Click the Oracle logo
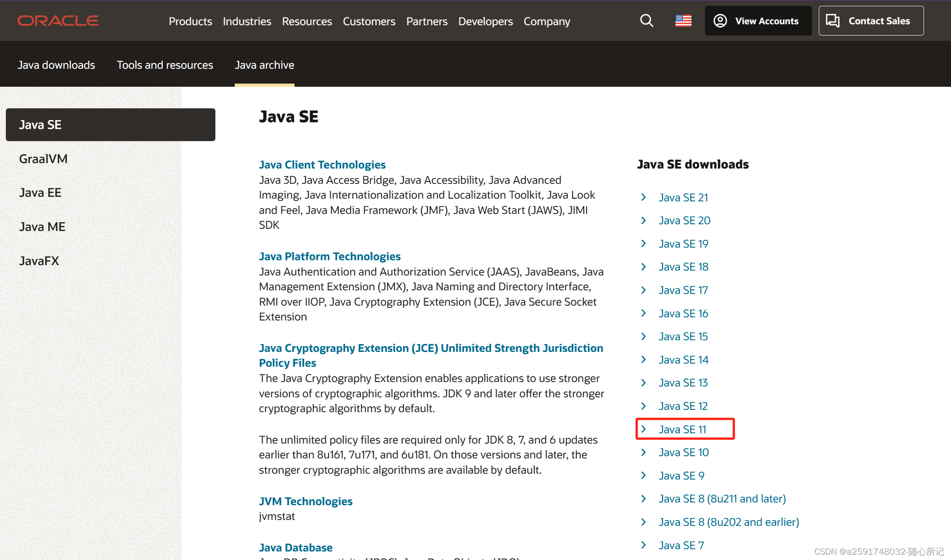951x560 pixels. pos(58,20)
